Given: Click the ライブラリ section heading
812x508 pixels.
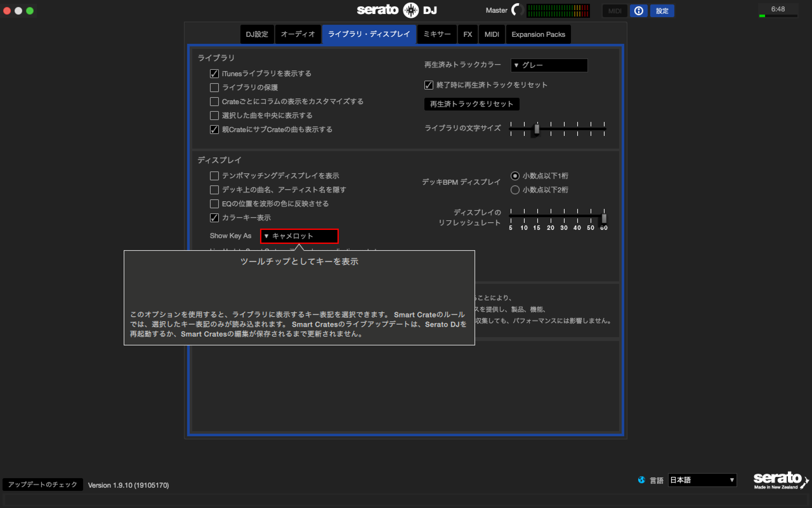Looking at the screenshot, I should click(216, 58).
